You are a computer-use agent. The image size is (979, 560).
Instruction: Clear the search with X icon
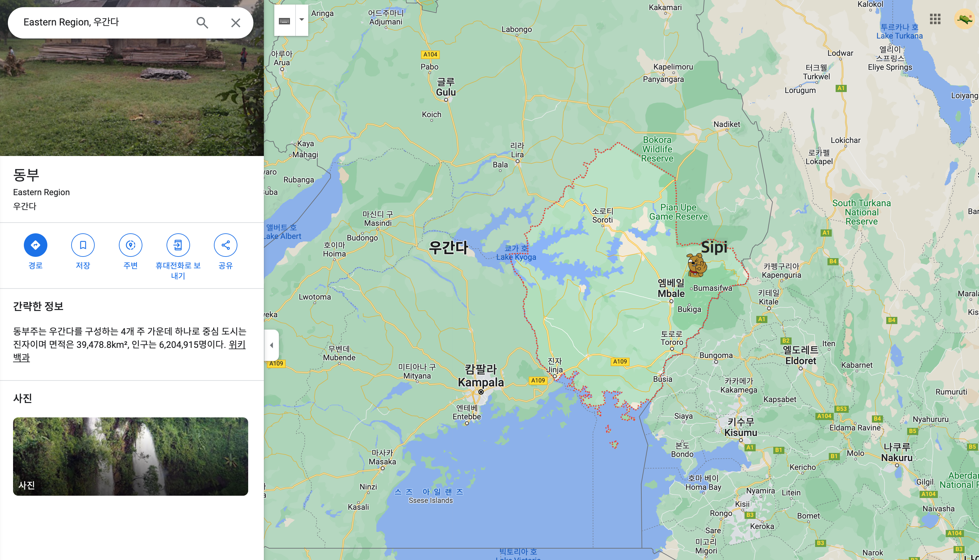click(x=235, y=23)
